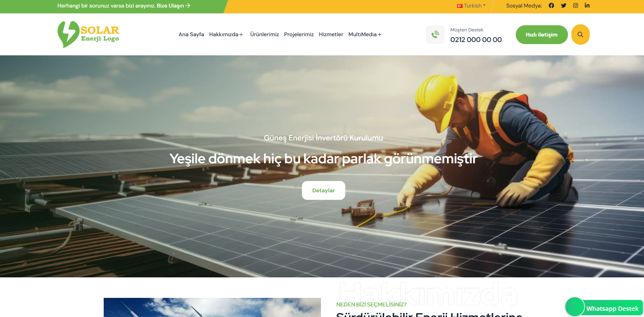Image resolution: width=644 pixels, height=317 pixels.
Task: Expand the Hakkımızda menu
Action: tap(226, 35)
